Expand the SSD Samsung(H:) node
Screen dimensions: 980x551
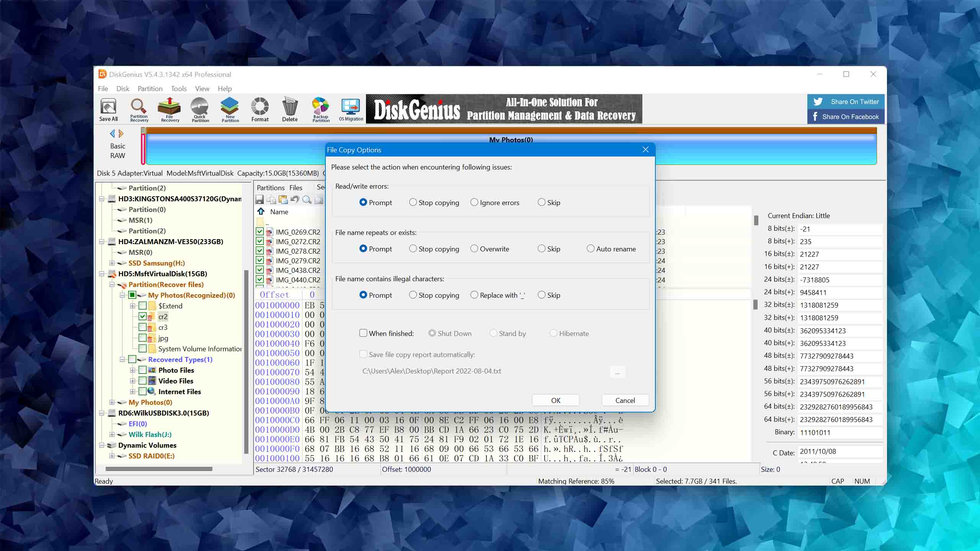pyautogui.click(x=112, y=263)
